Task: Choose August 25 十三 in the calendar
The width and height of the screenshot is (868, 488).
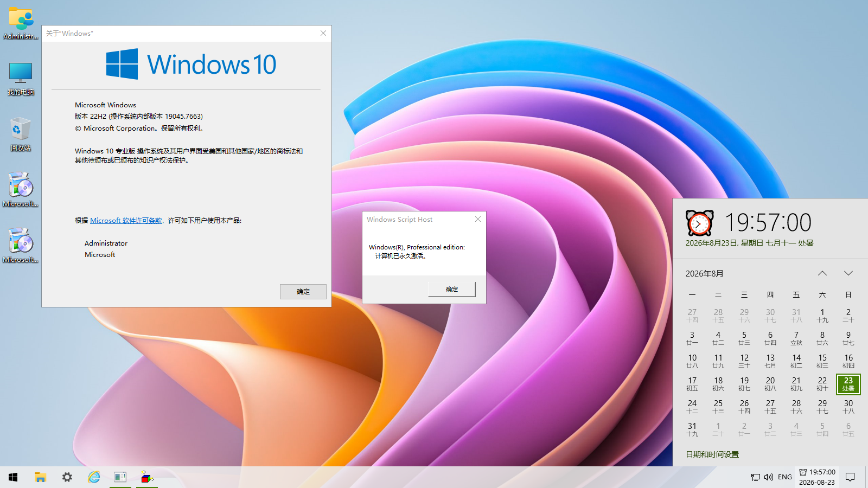Action: coord(718,407)
